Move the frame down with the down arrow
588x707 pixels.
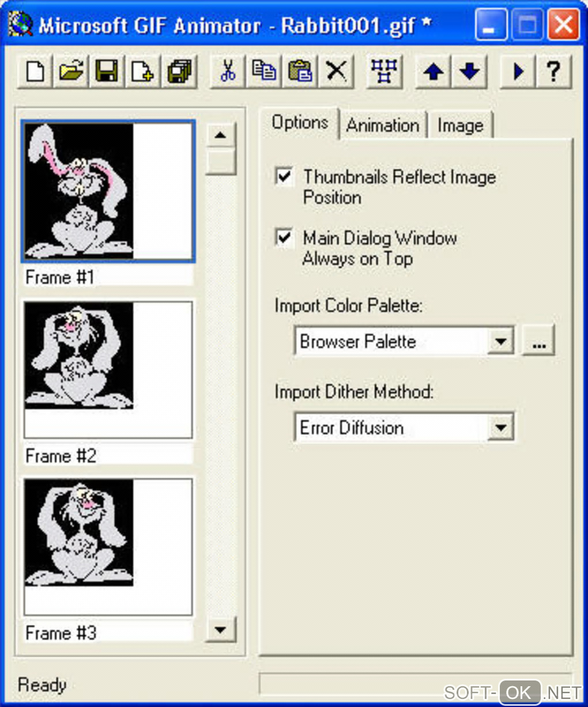click(x=470, y=71)
